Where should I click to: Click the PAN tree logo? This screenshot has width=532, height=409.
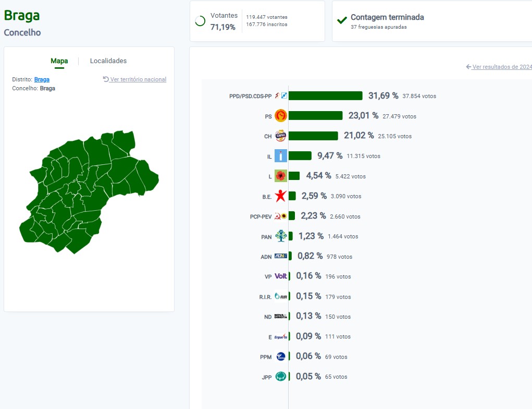pos(280,236)
